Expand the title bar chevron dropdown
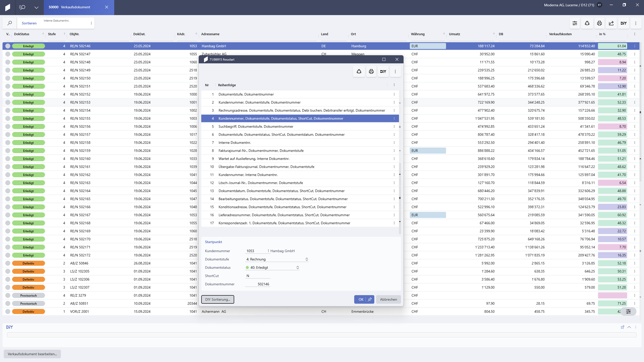Viewport: 644px width, 362px height. tap(36, 7)
